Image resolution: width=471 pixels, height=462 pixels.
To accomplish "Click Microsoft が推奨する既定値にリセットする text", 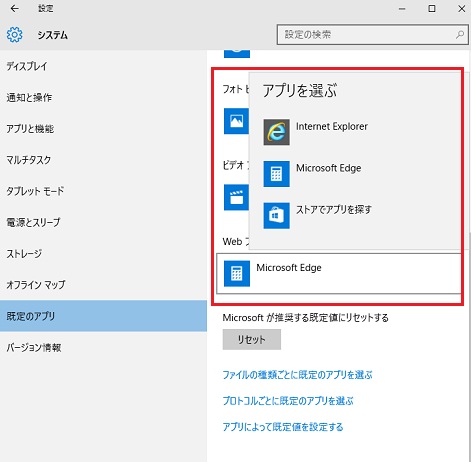I will (x=305, y=317).
